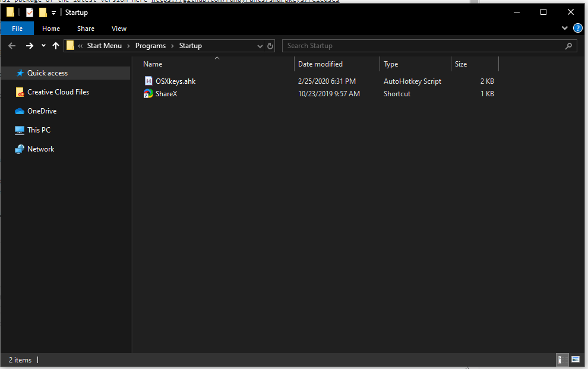Switch to the Home ribbon tab
588x369 pixels.
[51, 29]
